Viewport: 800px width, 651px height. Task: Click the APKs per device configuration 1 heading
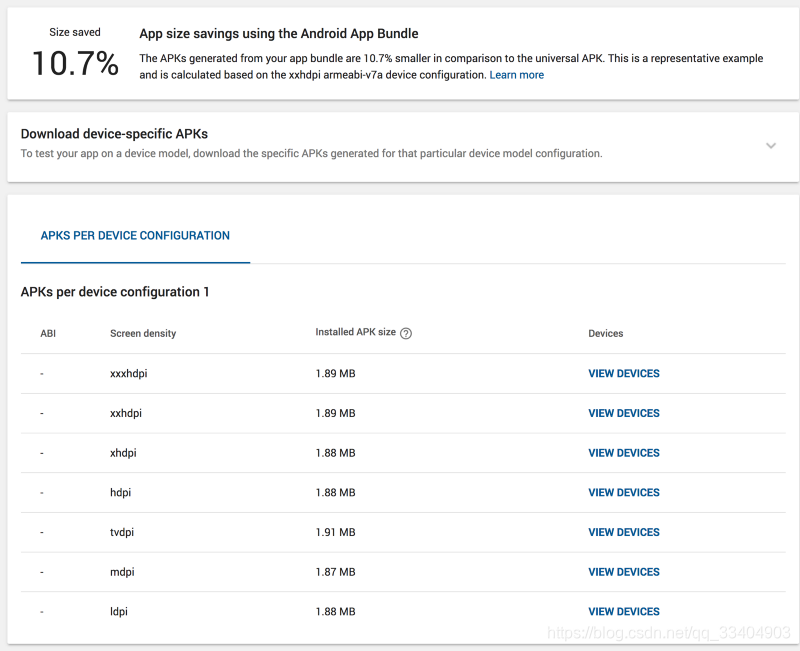coord(115,292)
